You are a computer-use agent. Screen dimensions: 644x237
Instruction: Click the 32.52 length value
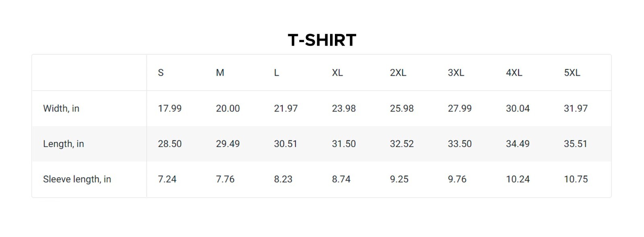[402, 144]
